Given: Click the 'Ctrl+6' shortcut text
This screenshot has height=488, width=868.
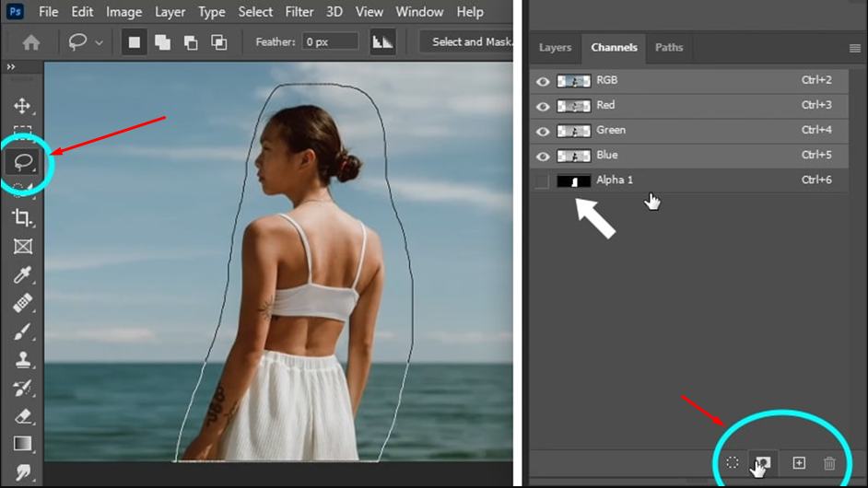Looking at the screenshot, I should coord(816,180).
